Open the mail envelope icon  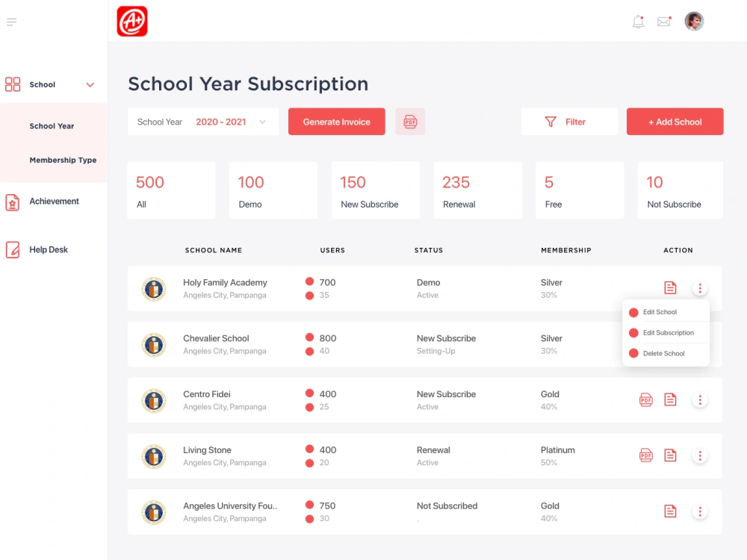[x=663, y=22]
